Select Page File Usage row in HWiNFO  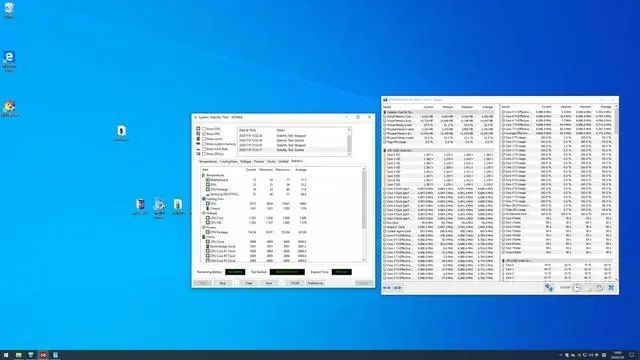439,142
